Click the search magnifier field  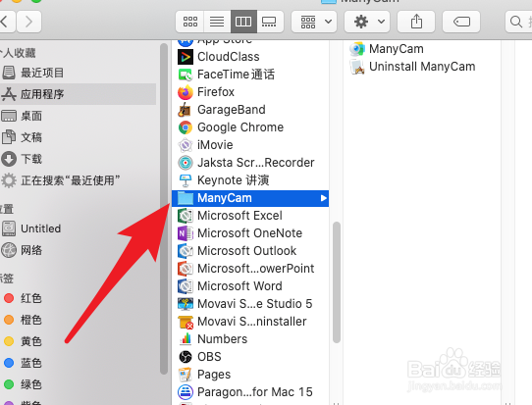coord(518,22)
